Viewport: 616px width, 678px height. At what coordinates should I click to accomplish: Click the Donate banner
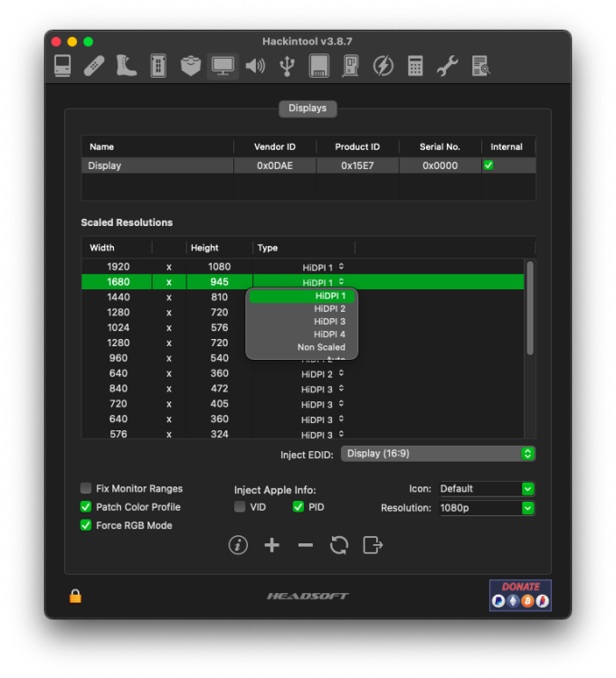tap(520, 596)
